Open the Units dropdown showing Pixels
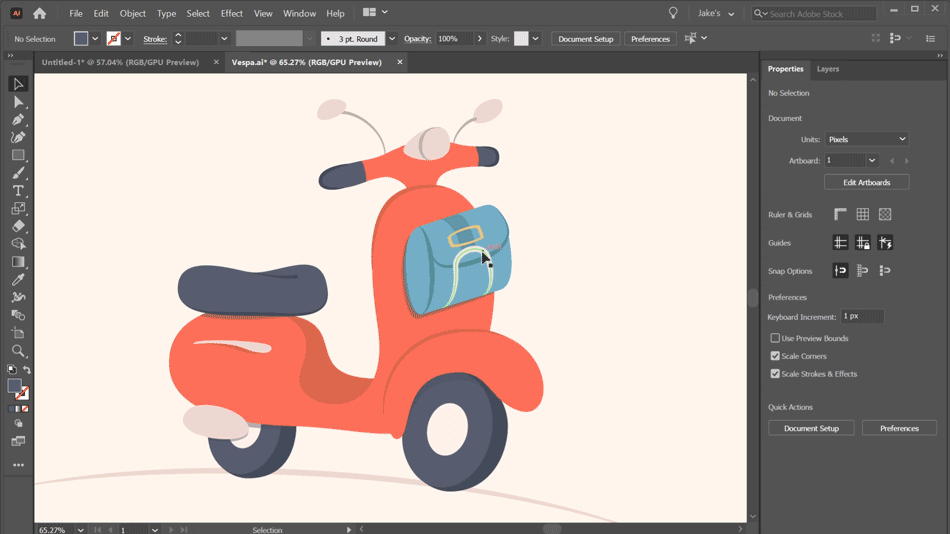Viewport: 950px width, 534px height. [x=867, y=139]
